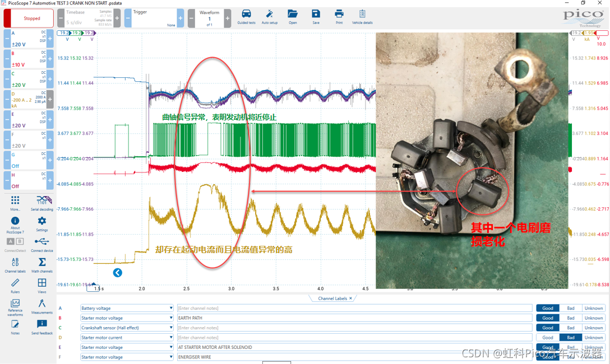Viewport: 610px width, 364px height.
Task: Open a file with the Open folder icon
Action: pos(293,17)
